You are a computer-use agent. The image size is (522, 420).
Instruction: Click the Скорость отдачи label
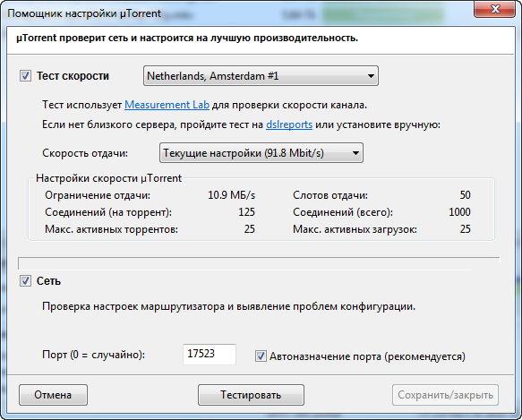tap(85, 153)
